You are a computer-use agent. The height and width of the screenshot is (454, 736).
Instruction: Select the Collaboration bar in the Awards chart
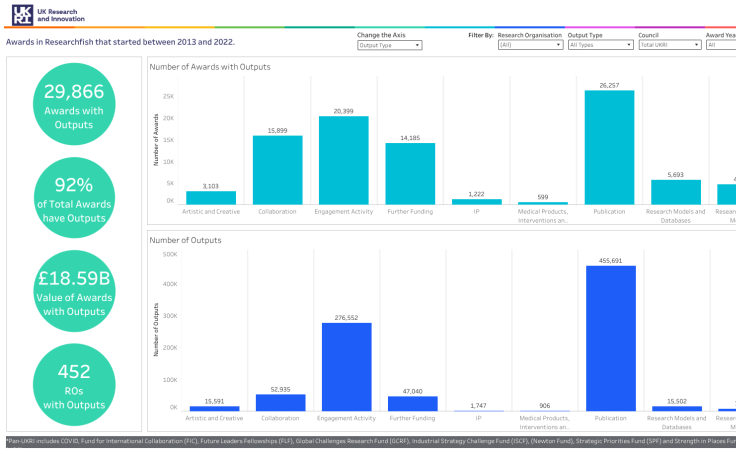[277, 169]
